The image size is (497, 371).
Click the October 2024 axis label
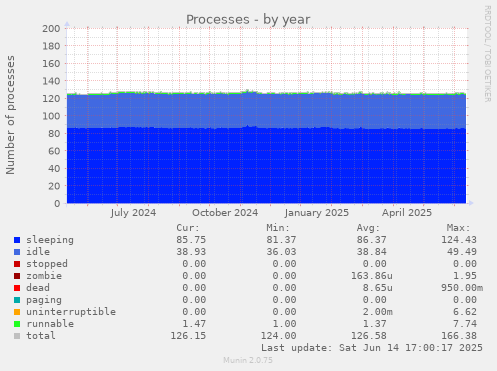[225, 213]
